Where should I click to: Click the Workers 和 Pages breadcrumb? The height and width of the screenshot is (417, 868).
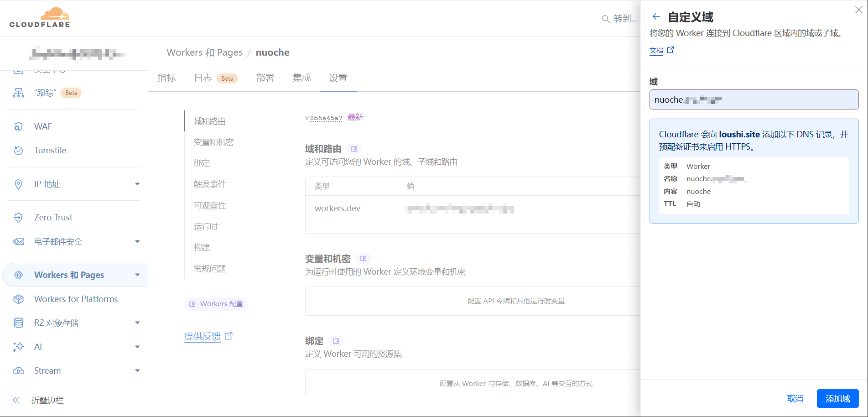(x=204, y=52)
